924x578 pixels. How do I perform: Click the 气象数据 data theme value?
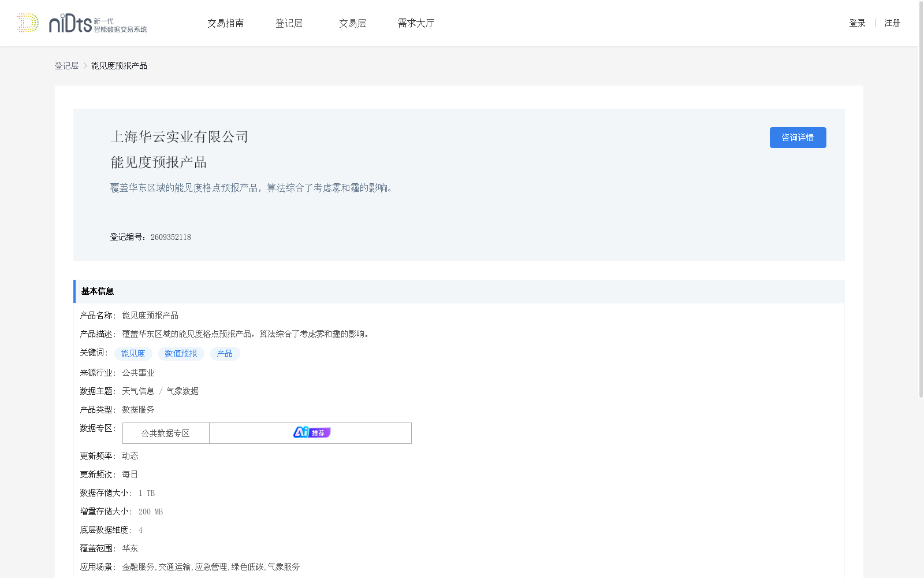(182, 391)
